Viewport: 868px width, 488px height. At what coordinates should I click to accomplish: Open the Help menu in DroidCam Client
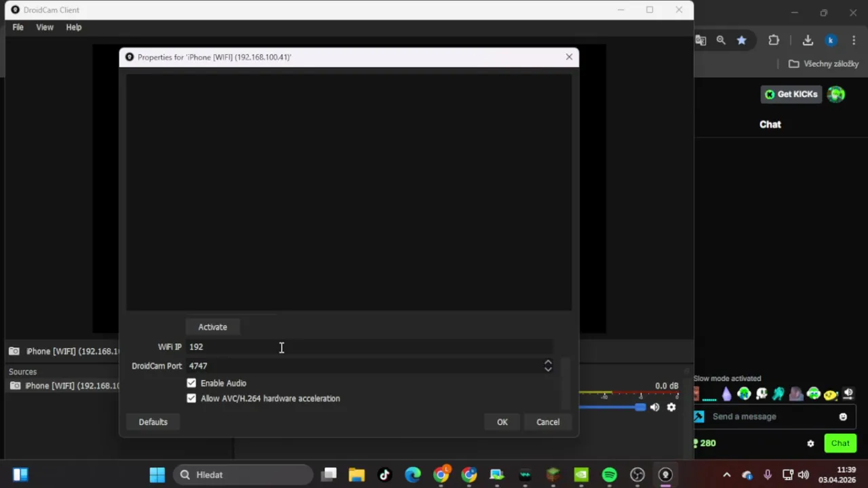coord(74,27)
